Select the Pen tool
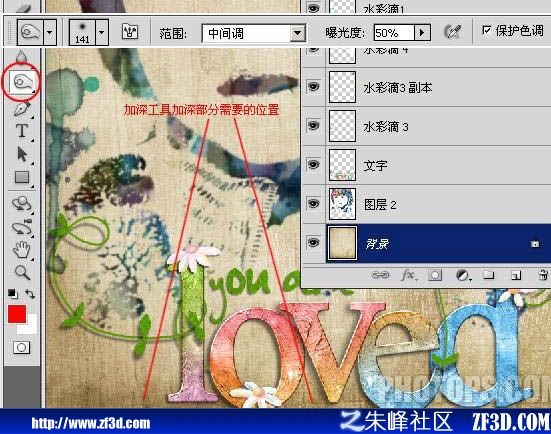The width and height of the screenshot is (551, 434). 22,109
